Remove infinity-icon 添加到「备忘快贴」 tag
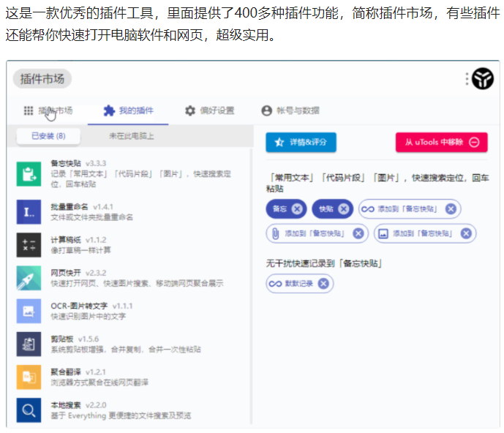504x433 pixels. click(451, 209)
